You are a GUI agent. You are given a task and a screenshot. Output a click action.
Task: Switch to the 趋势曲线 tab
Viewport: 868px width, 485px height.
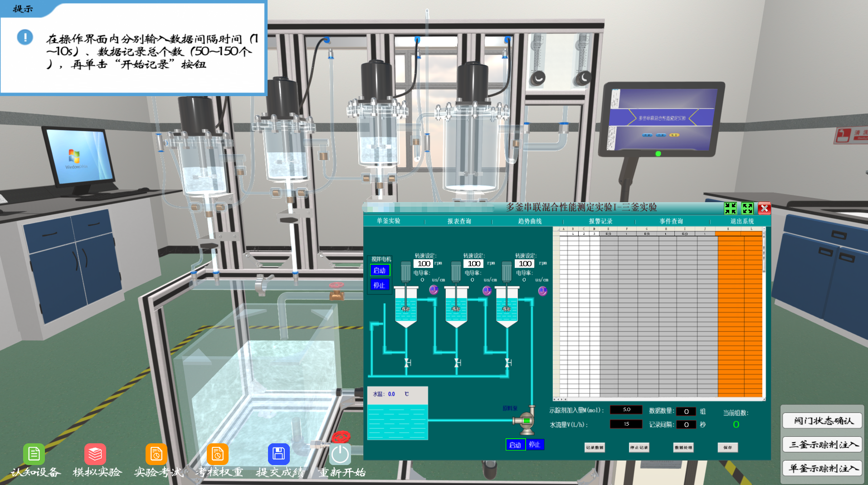pos(530,221)
